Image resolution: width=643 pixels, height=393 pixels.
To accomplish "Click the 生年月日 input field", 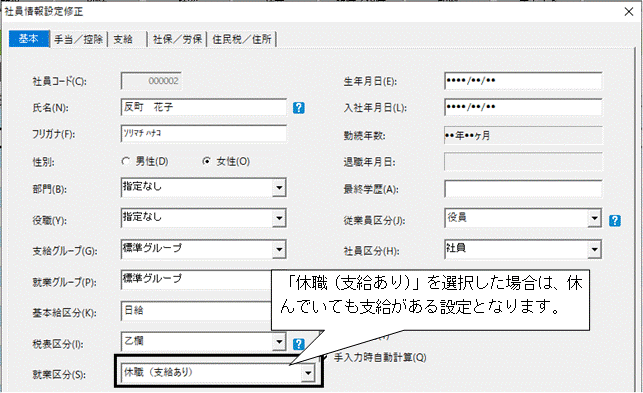I will click(523, 81).
